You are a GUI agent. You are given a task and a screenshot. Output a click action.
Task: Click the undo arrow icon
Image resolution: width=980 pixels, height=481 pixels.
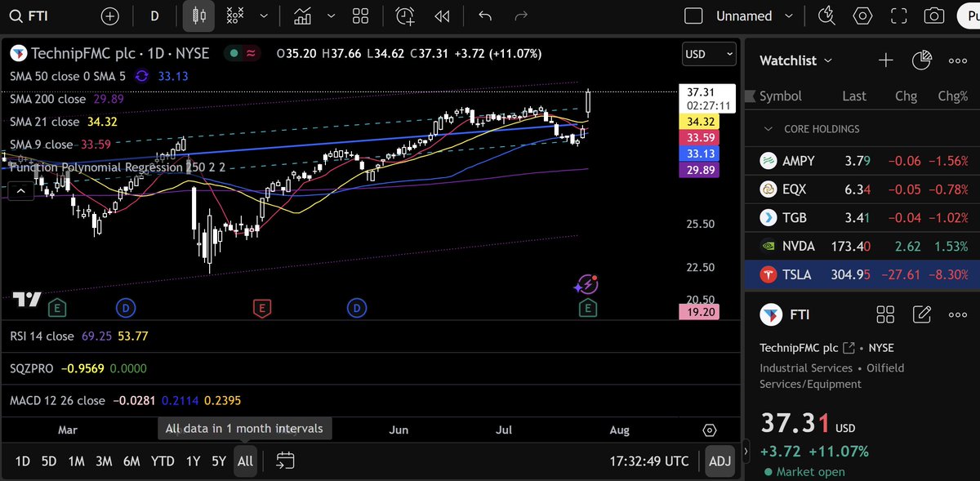[485, 16]
